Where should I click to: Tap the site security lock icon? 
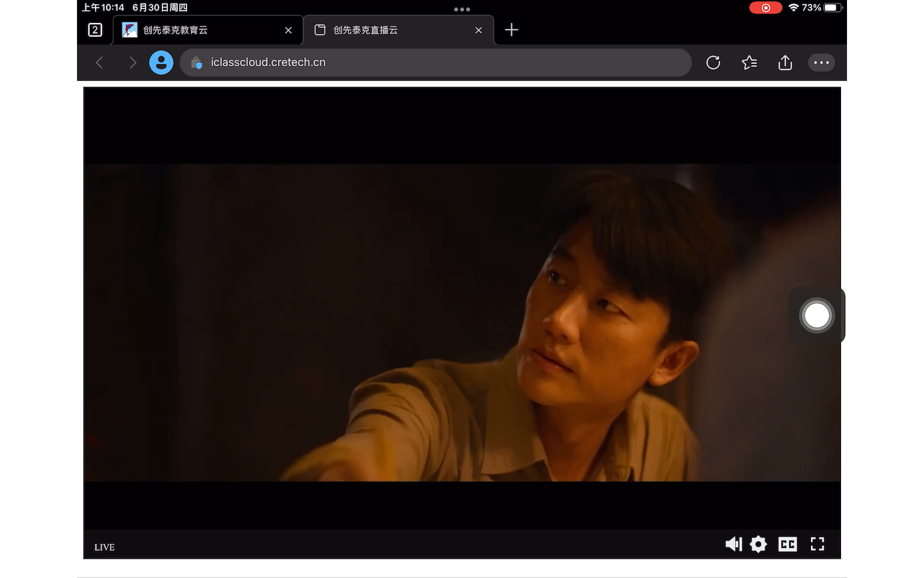(x=197, y=63)
